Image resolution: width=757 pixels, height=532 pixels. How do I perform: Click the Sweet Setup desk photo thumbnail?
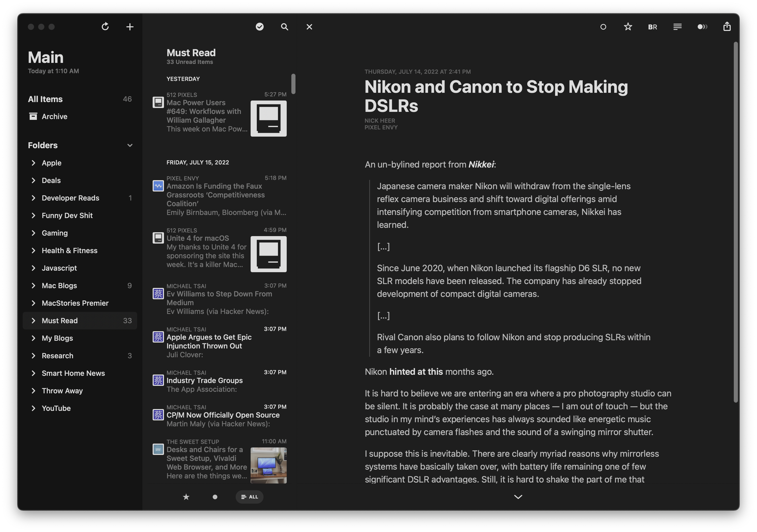point(268,465)
